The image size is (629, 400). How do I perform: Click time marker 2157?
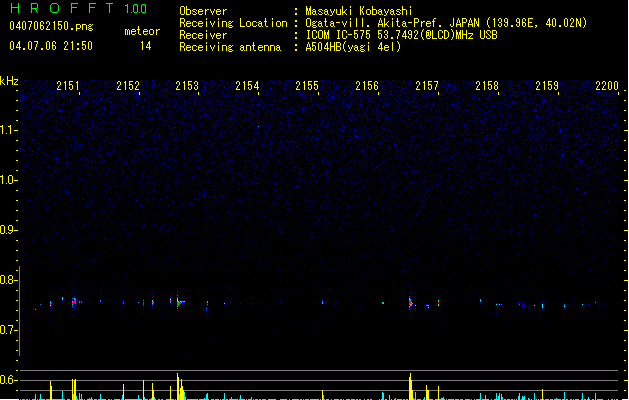coord(427,86)
